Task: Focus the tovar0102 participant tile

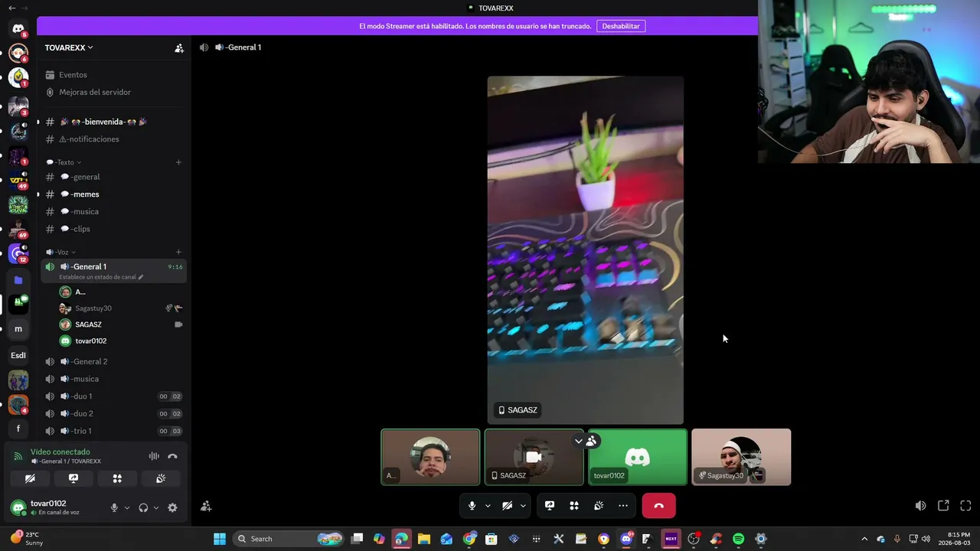Action: [638, 457]
